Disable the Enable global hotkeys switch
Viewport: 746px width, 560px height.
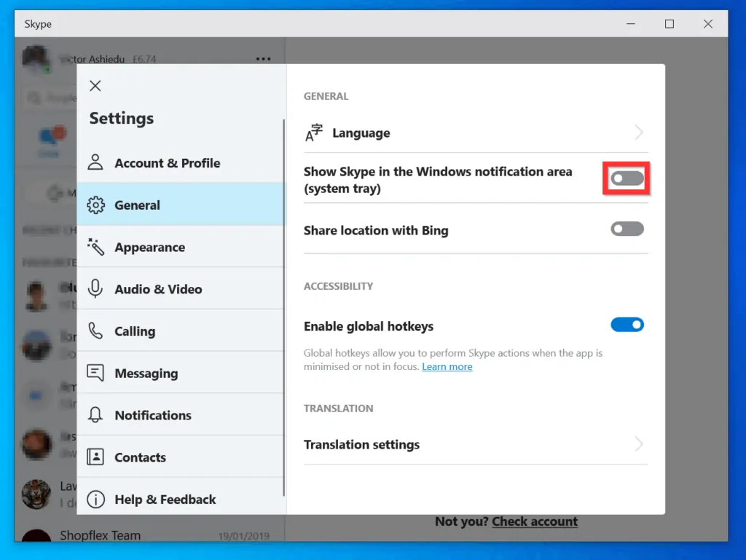[627, 326]
